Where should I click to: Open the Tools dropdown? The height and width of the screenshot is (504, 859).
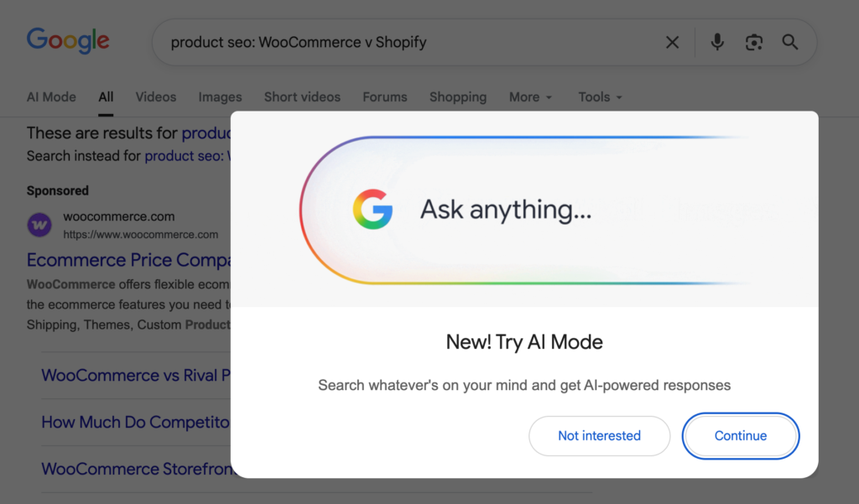[600, 97]
